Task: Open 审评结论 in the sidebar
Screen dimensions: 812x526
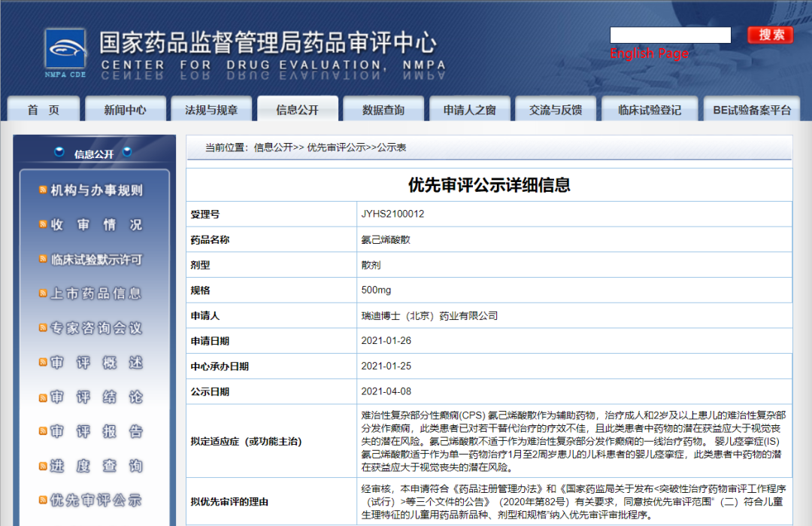Action: pos(96,397)
